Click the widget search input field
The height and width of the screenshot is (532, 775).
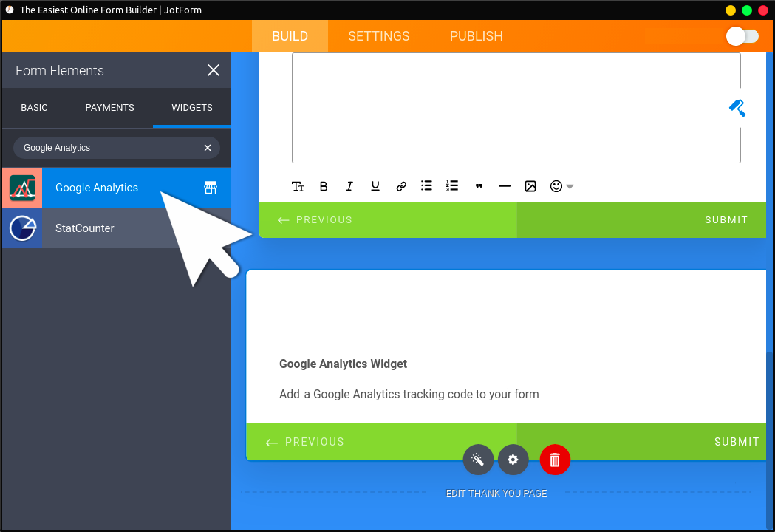107,148
